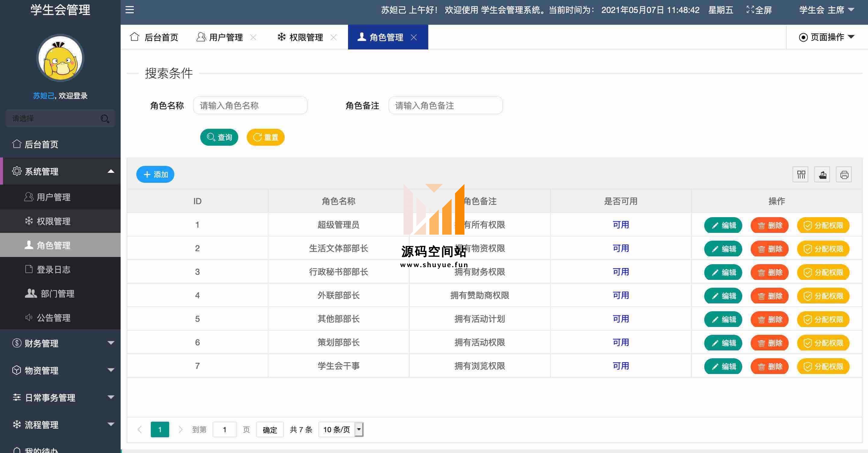
Task: Click the 查询 search button
Action: (219, 137)
